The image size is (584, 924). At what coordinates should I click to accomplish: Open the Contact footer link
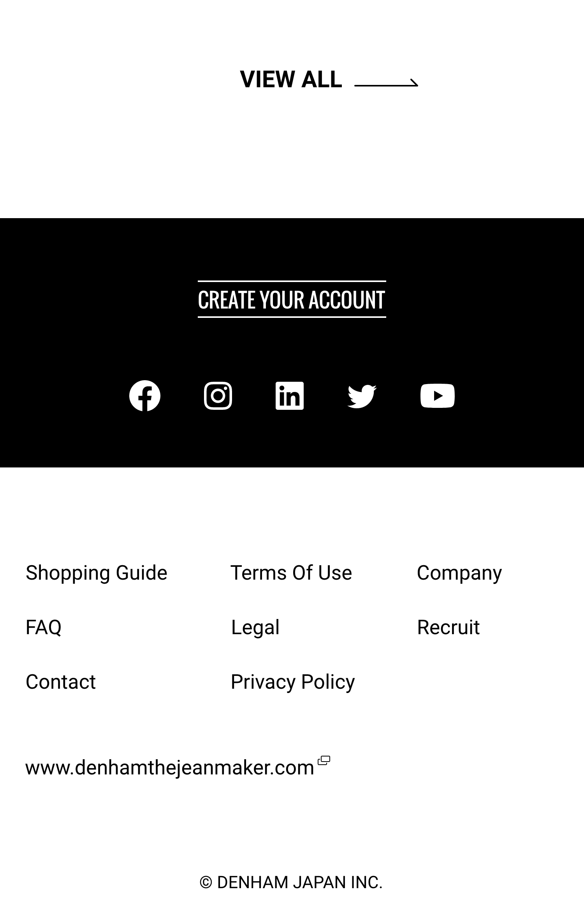(x=61, y=682)
